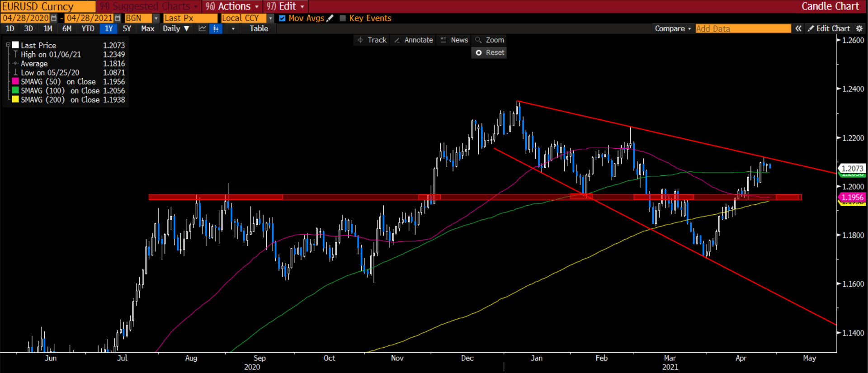
Task: Switch to line chart type icon
Action: pyautogui.click(x=202, y=28)
